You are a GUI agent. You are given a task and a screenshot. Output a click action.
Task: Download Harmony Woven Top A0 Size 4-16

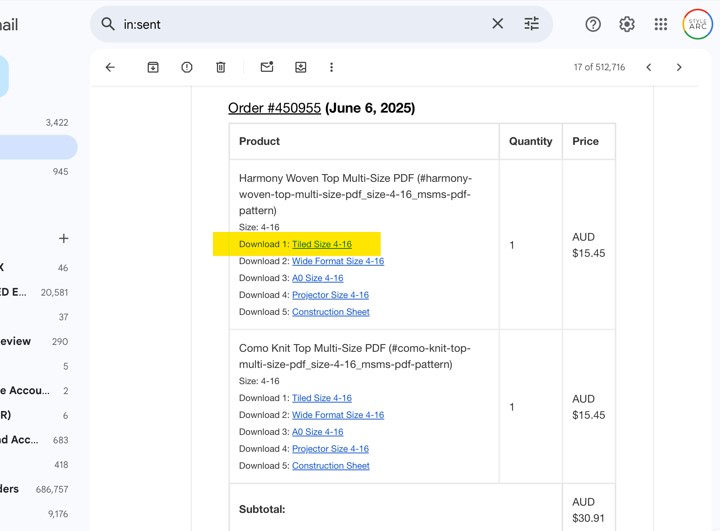tap(318, 278)
